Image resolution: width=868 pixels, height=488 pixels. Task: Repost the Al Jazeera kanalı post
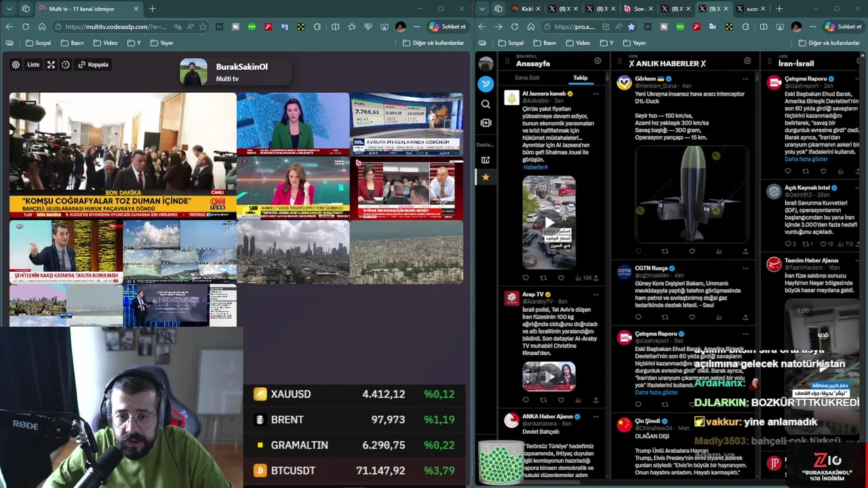coord(542,278)
